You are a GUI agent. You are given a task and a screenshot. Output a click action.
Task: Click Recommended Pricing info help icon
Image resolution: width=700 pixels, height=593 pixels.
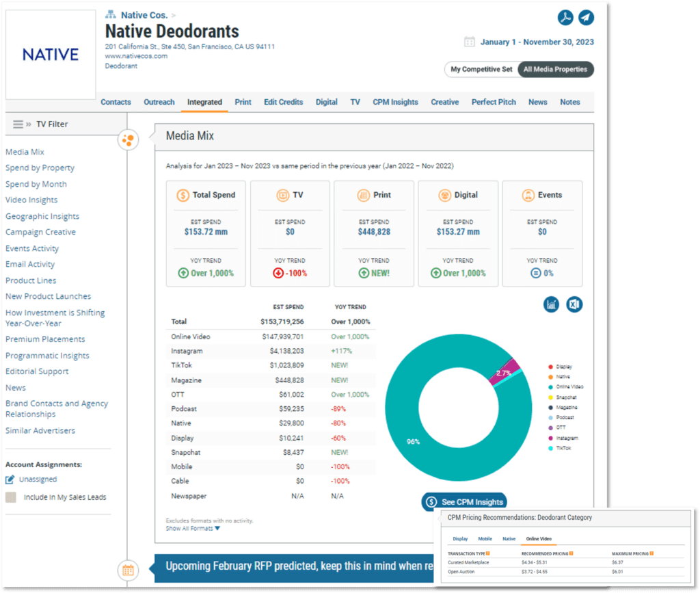click(x=571, y=554)
